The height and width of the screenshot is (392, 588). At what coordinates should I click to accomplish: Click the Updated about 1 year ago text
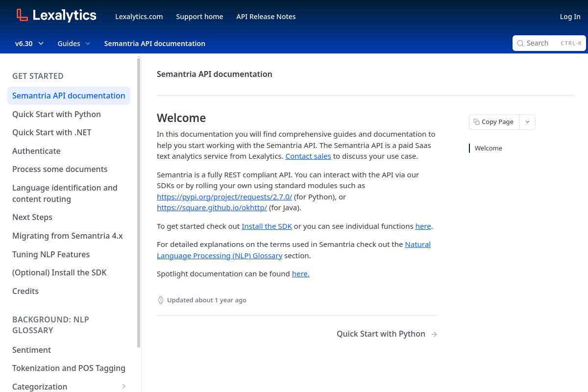(x=207, y=300)
